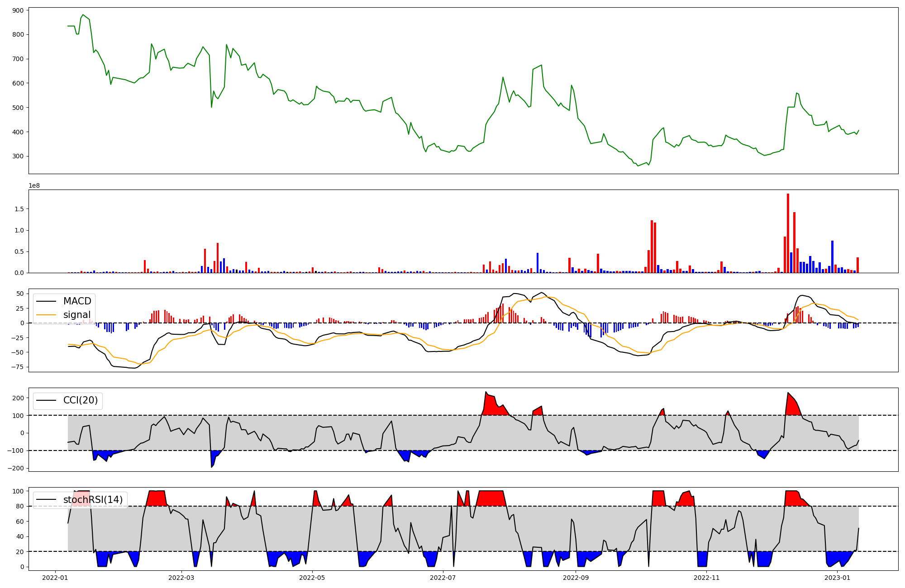
Task: Click the 2023-01 x-axis date label
Action: 837,578
